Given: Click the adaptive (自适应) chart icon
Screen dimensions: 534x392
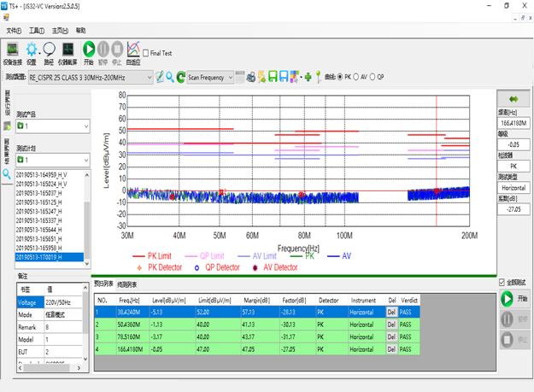Looking at the screenshot, I should coord(133,50).
